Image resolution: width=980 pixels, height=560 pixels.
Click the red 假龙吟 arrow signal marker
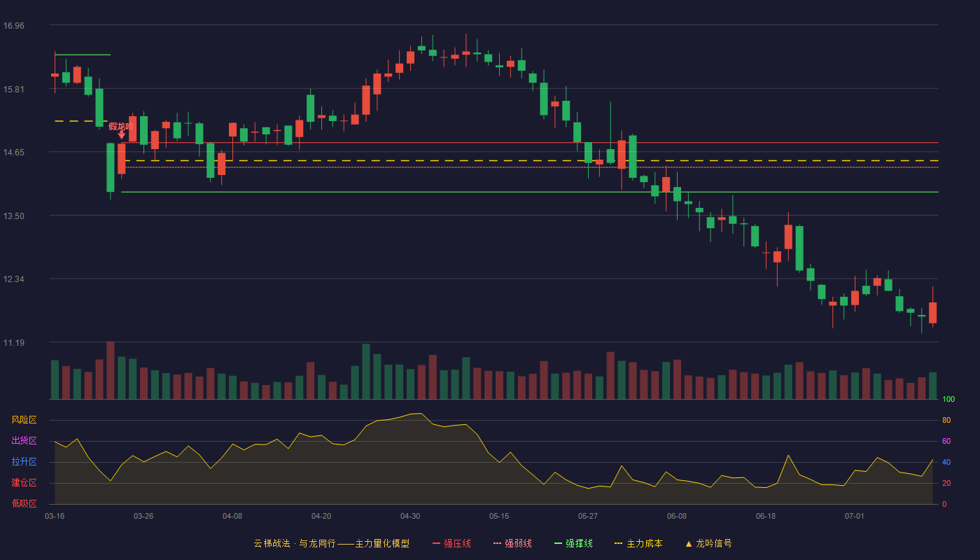[121, 134]
